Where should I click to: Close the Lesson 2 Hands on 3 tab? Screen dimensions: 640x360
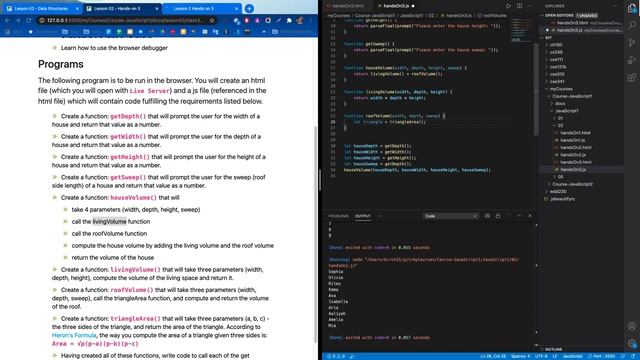(236, 9)
